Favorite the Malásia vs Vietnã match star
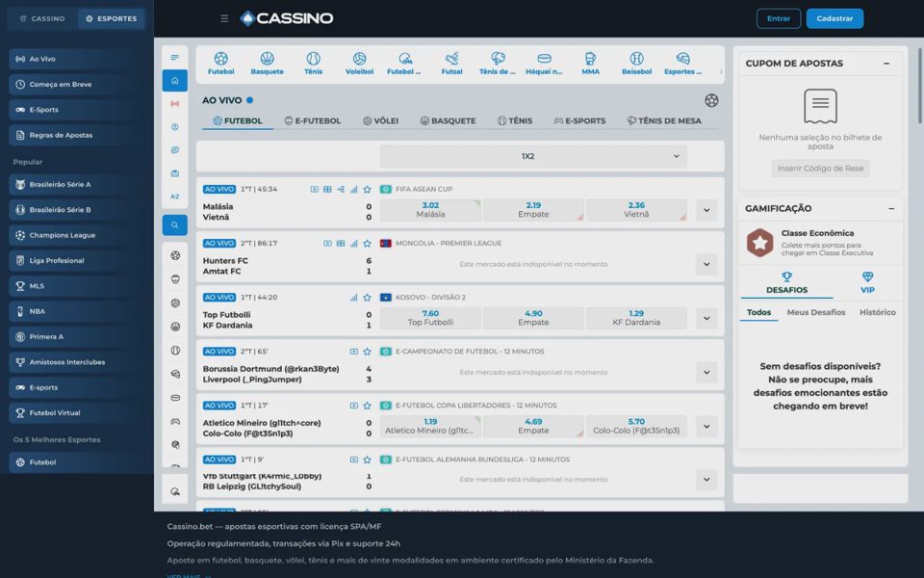This screenshot has height=578, width=924. 367,190
